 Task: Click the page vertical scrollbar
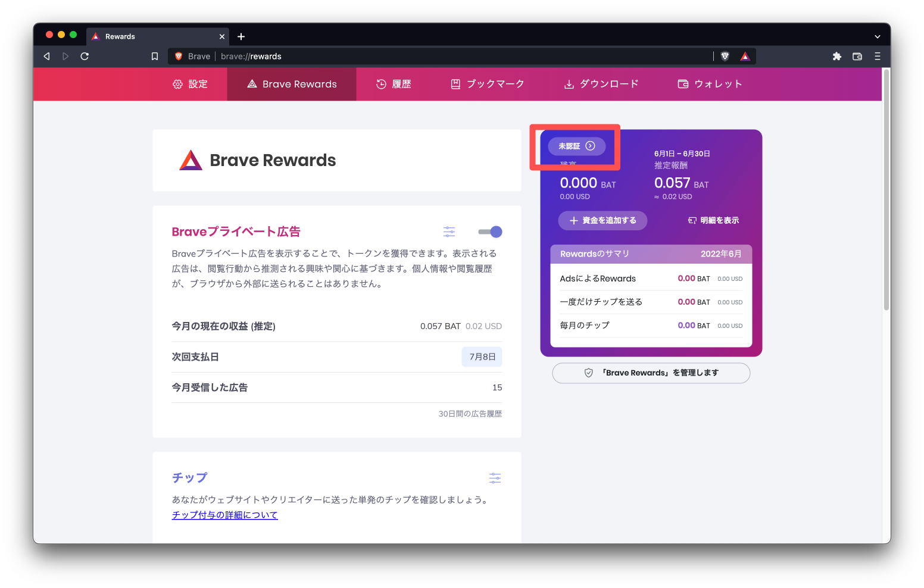click(x=886, y=190)
